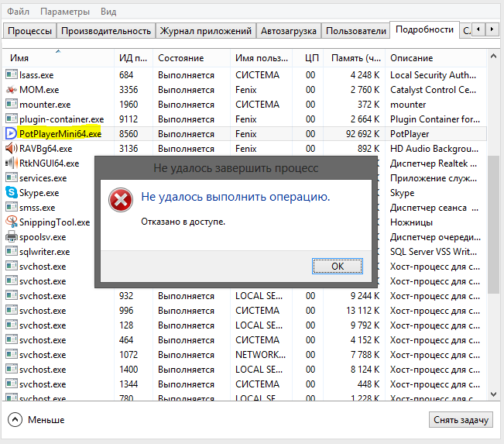
Task: Sort by the ЦП column header
Action: 308,58
